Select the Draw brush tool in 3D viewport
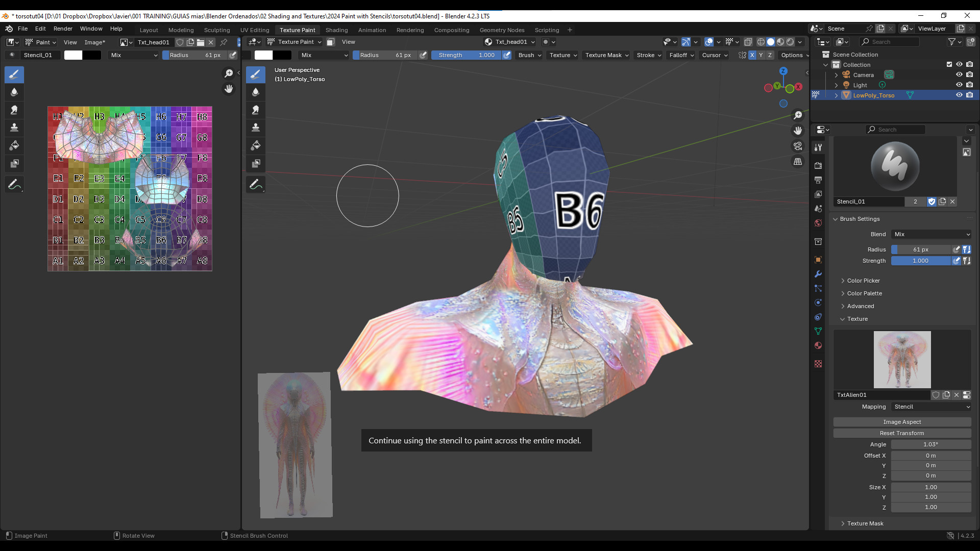Viewport: 980px width, 551px height. pos(256,74)
